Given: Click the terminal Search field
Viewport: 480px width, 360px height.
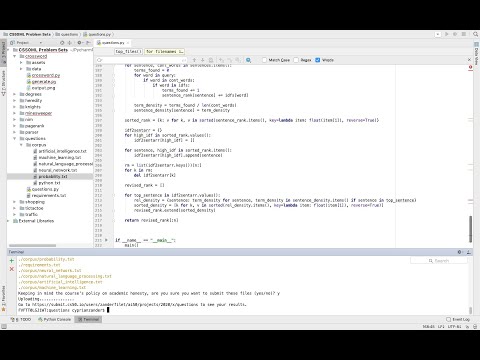Looking at the screenshot, I should tap(439, 261).
